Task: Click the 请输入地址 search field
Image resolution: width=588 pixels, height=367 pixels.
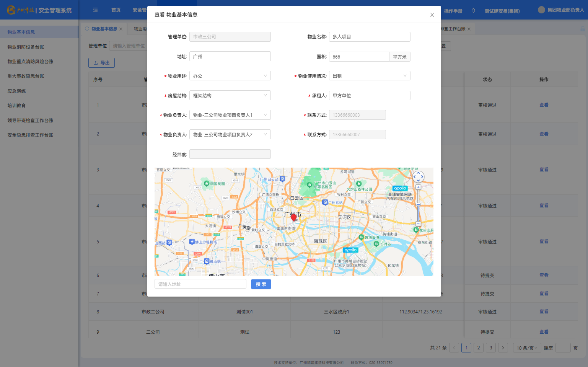Action: pyautogui.click(x=200, y=284)
